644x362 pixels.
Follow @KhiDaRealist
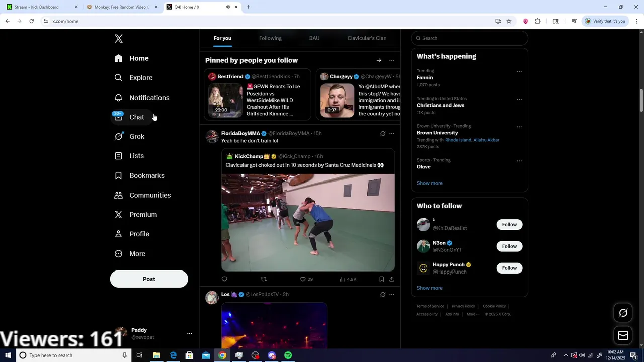(509, 225)
